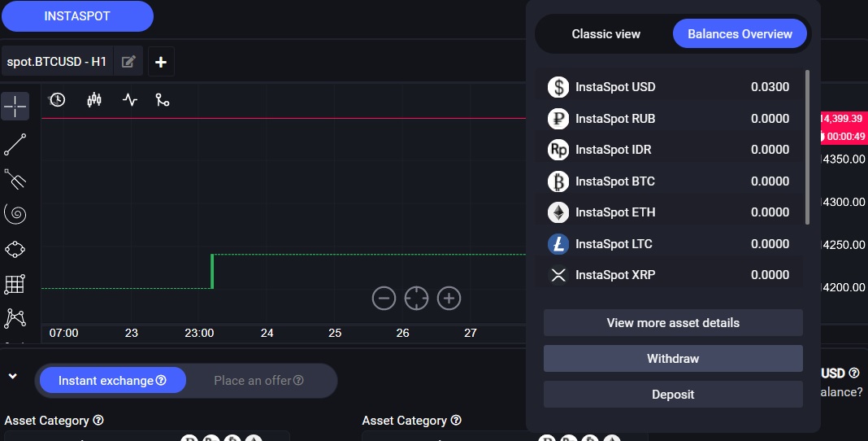Viewport: 868px width, 441px height.
Task: Click the InstaSpot USD dollar icon
Action: (558, 87)
